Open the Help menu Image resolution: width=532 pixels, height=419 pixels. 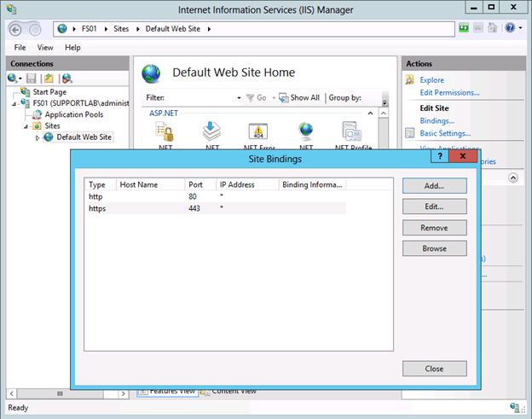72,48
